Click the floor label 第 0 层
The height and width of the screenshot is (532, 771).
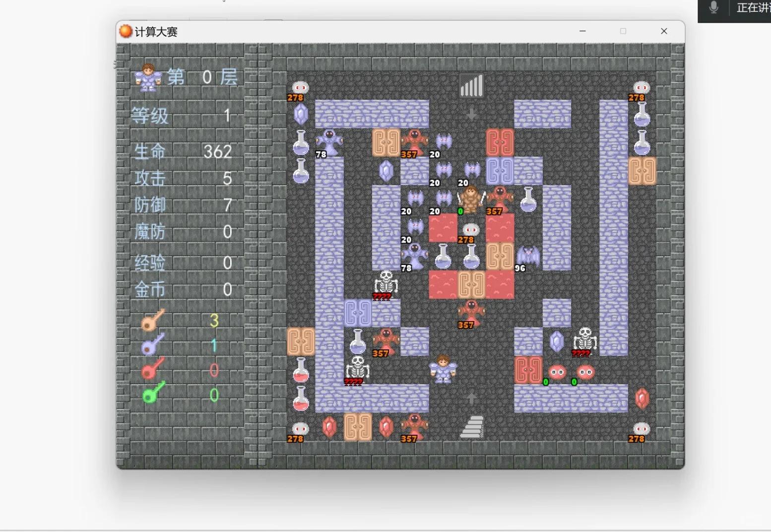(x=202, y=77)
